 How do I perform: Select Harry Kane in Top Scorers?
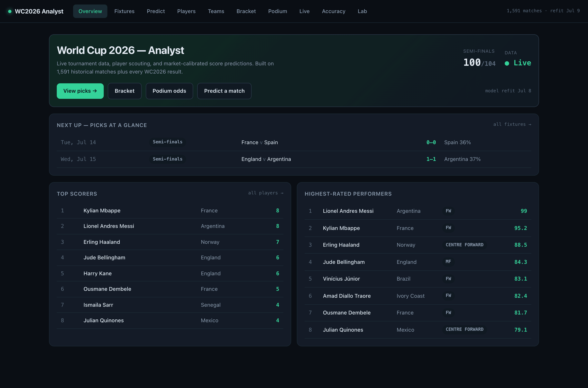pos(170,273)
